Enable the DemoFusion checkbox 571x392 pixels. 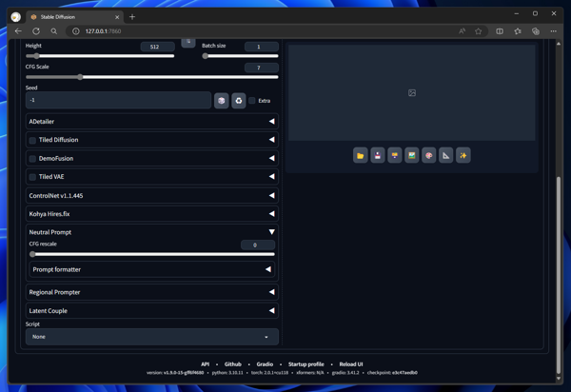click(x=32, y=159)
